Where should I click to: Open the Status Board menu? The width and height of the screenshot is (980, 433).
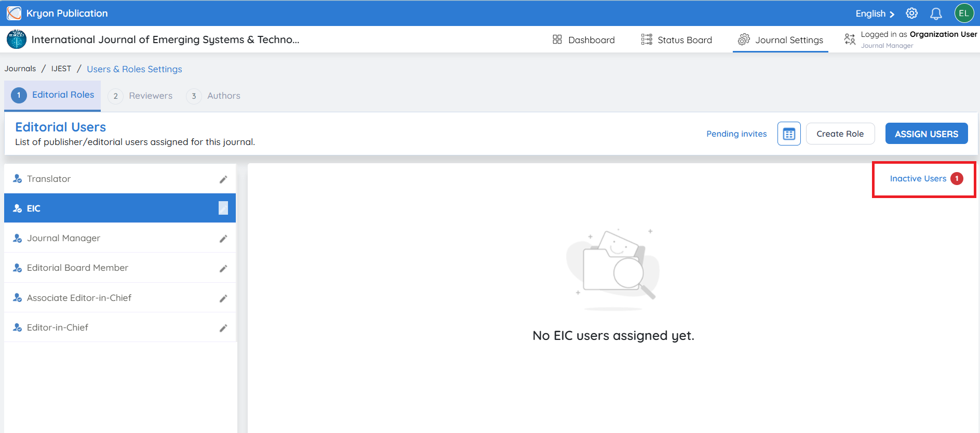676,40
